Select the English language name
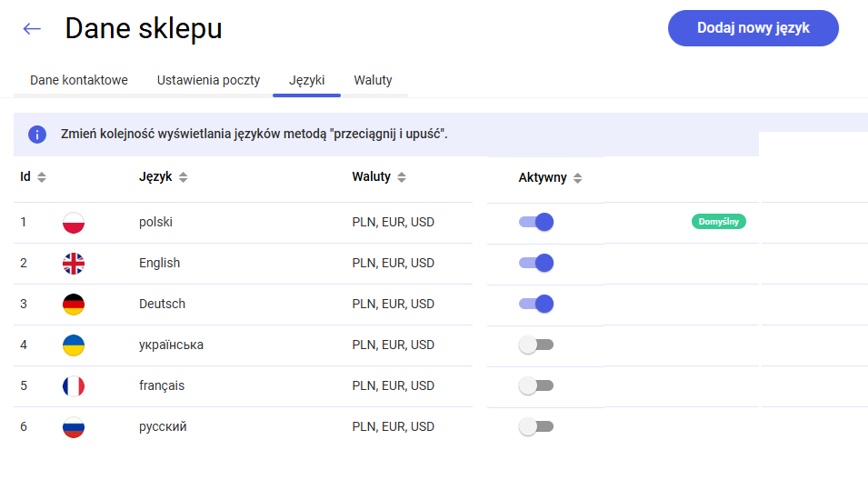Screen dimensions: 868x480 159,263
